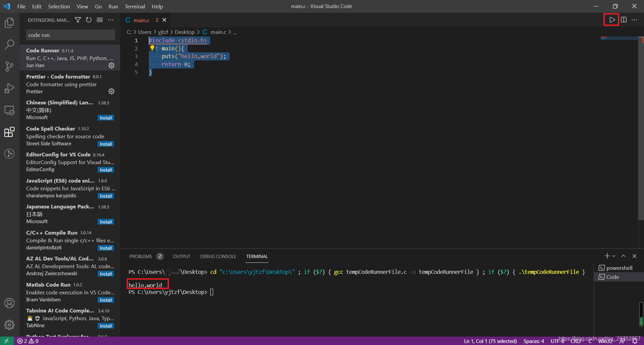The width and height of the screenshot is (644, 345).
Task: Run the C file using the Run button
Action: [x=611, y=20]
